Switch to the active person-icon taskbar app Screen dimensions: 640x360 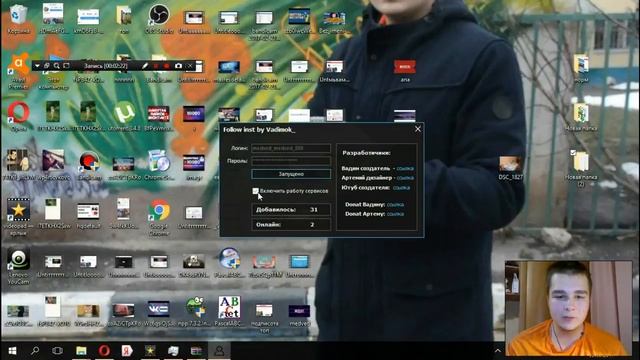pos(220,351)
